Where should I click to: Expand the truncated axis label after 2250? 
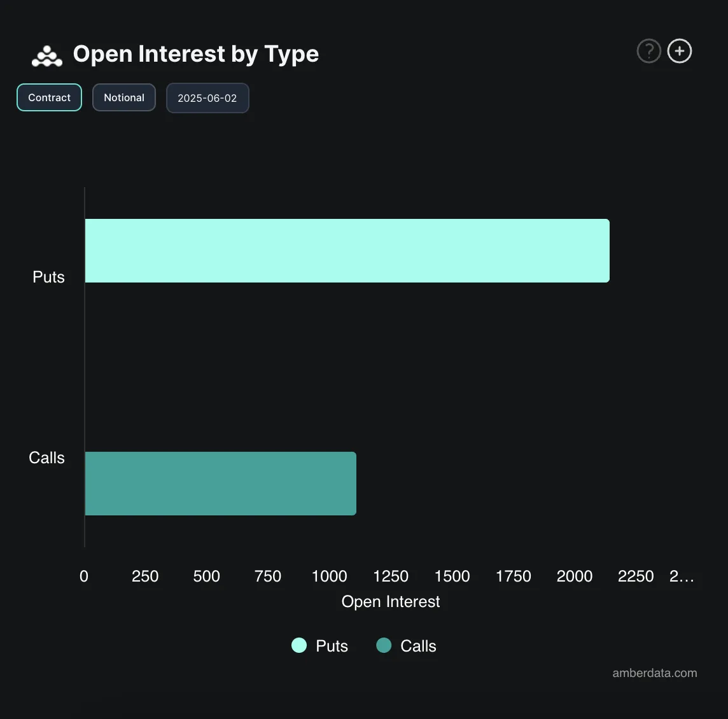682,576
